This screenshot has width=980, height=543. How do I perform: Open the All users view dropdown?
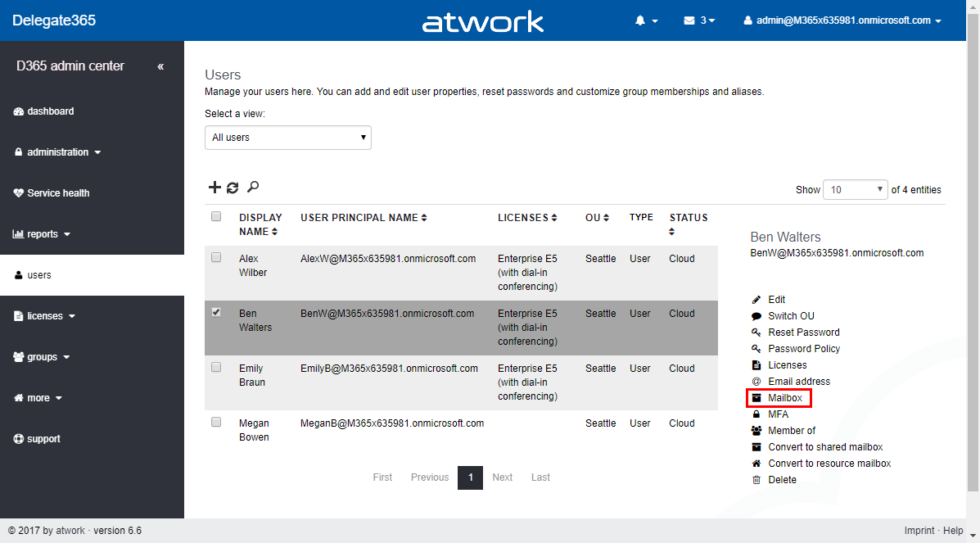coord(288,138)
